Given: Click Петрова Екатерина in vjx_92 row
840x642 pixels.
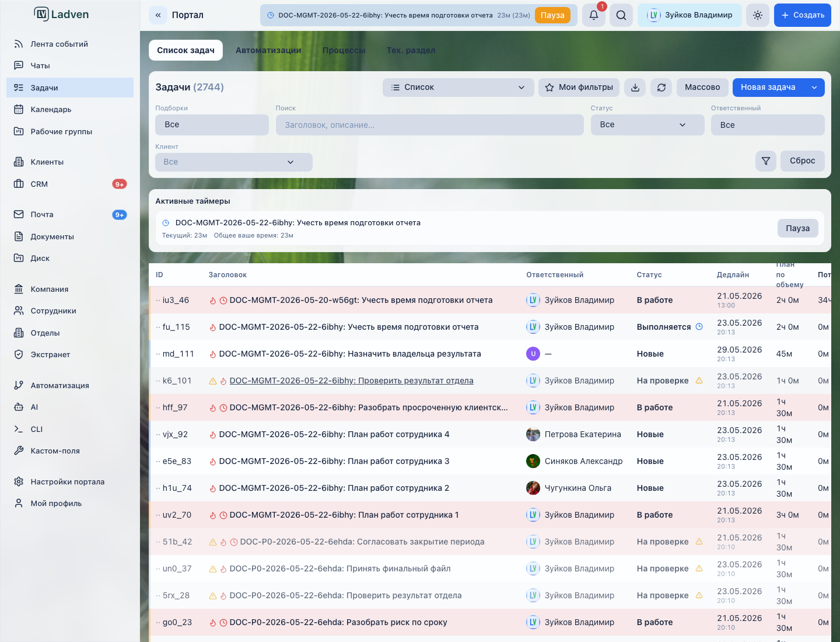Looking at the screenshot, I should click(x=583, y=434).
